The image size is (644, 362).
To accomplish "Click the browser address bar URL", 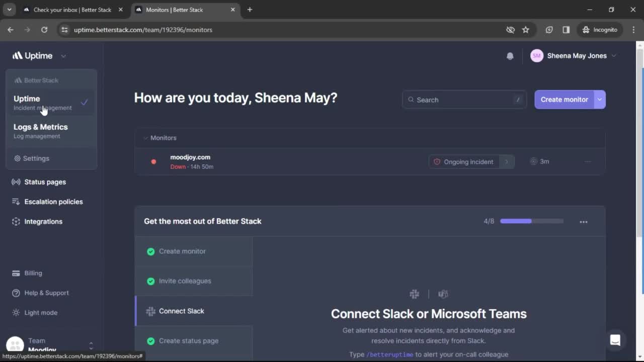I will click(143, 30).
